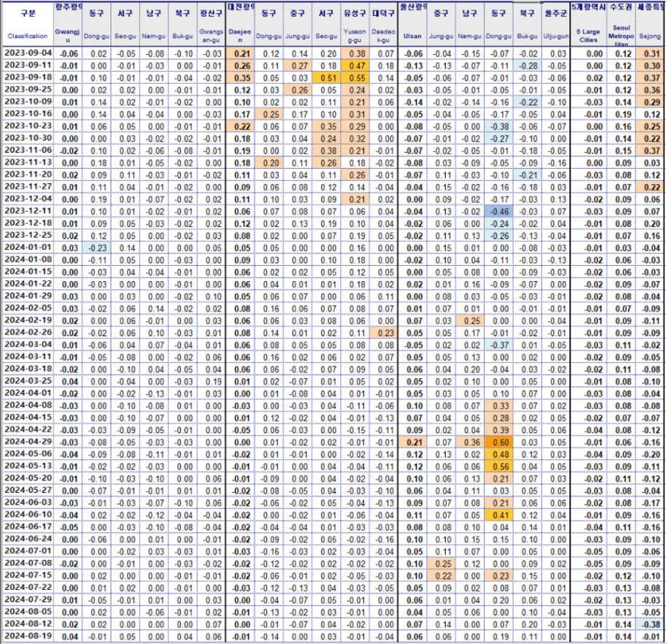This screenshot has height=644, width=667.
Task: Select the 2023-09-04 date cell
Action: click(28, 53)
